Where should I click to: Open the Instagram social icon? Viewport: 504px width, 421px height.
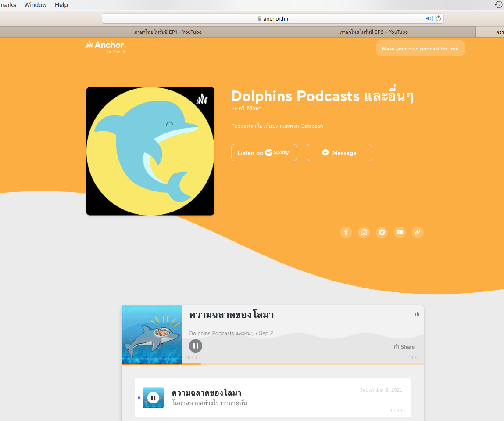[x=364, y=232]
